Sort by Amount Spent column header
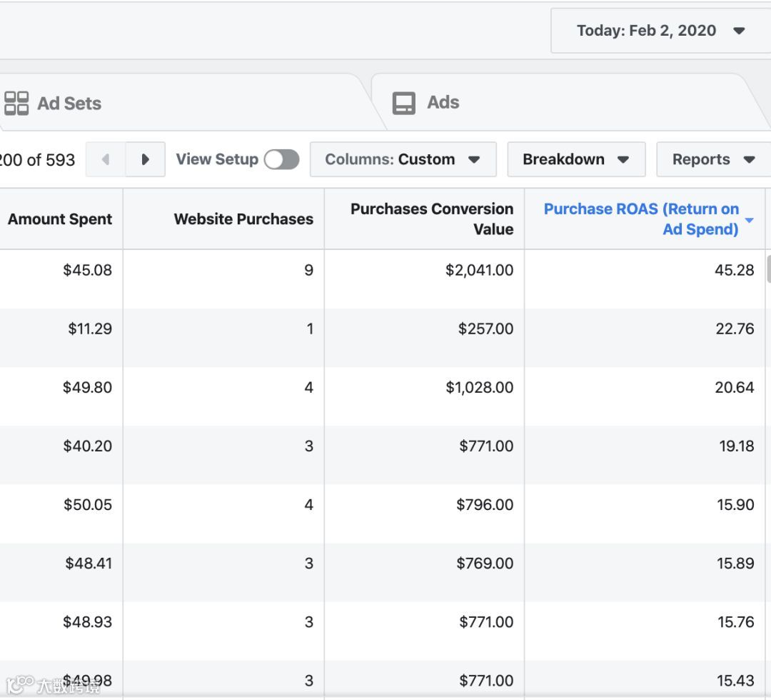This screenshot has width=771, height=700. coord(60,219)
